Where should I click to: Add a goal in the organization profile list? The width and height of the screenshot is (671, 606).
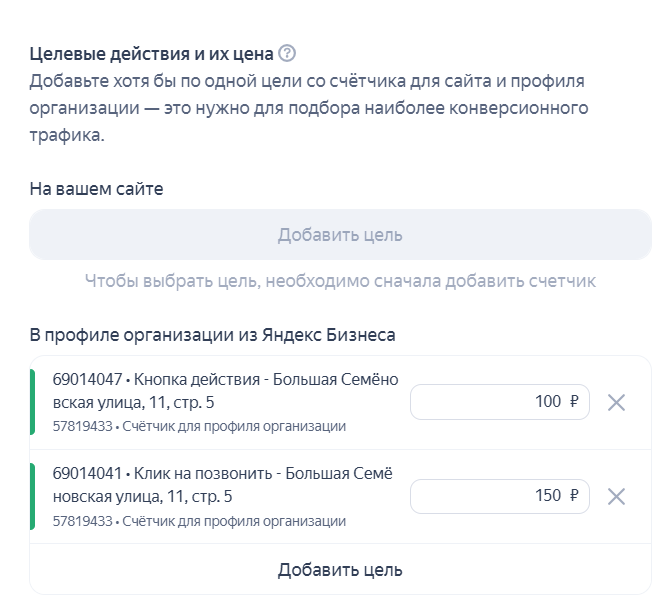coord(340,570)
